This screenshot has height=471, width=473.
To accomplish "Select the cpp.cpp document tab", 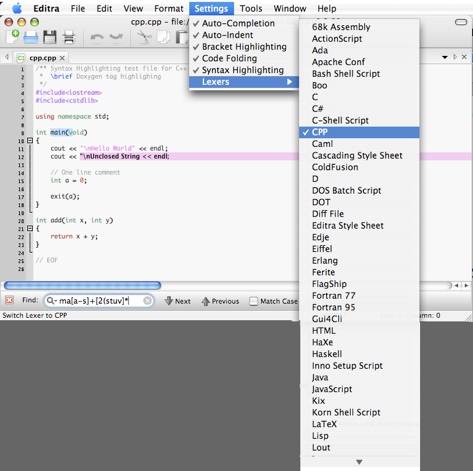I will (40, 58).
